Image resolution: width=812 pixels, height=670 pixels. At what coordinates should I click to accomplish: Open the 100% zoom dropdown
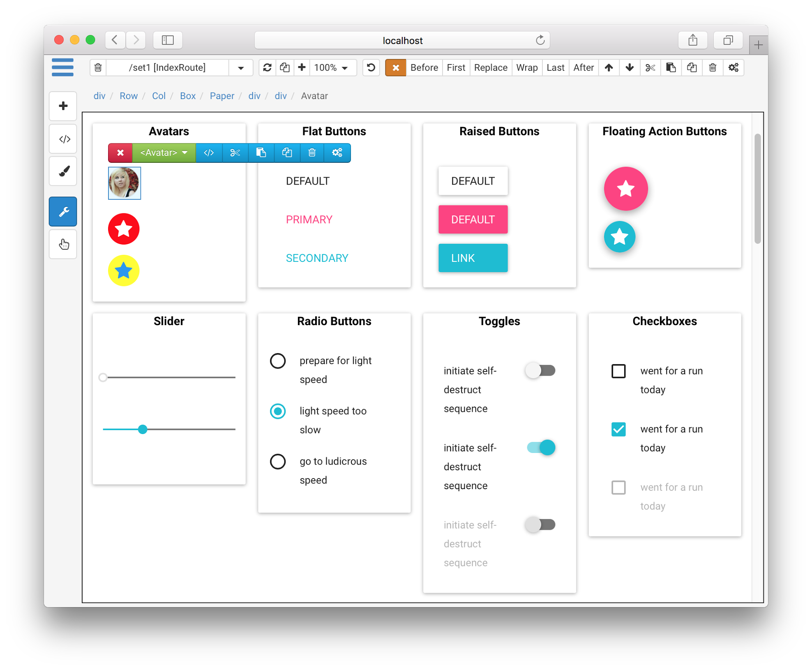(331, 68)
